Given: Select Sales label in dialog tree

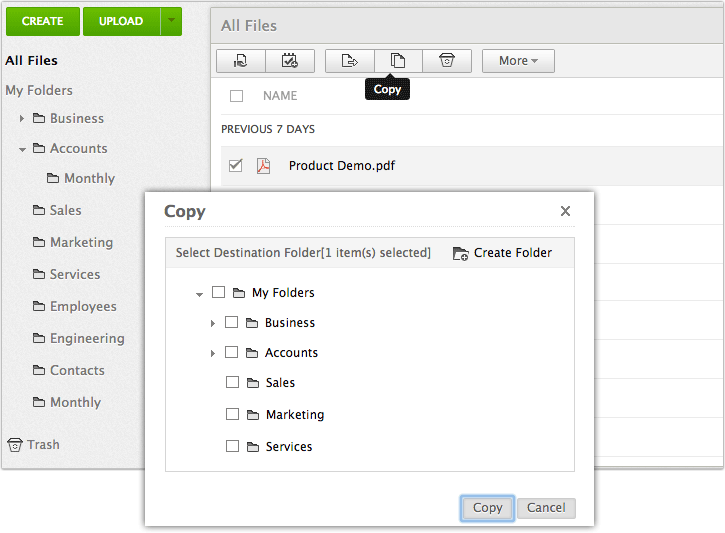Looking at the screenshot, I should coord(280,383).
